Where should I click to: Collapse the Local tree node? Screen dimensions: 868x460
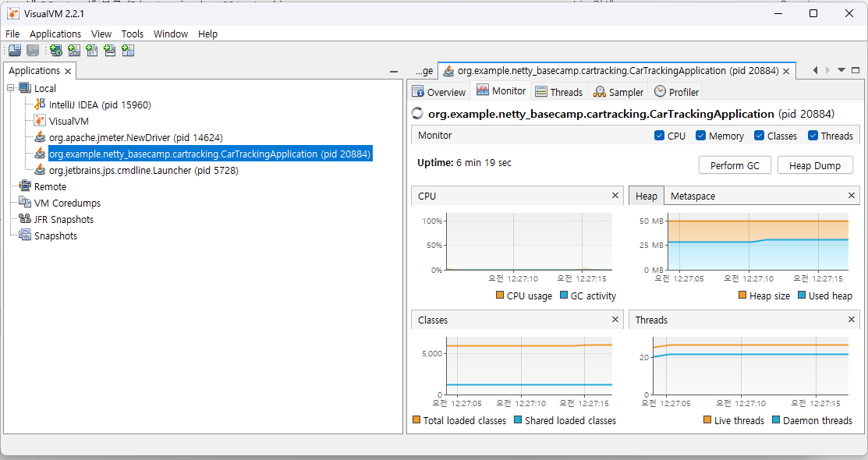point(10,88)
